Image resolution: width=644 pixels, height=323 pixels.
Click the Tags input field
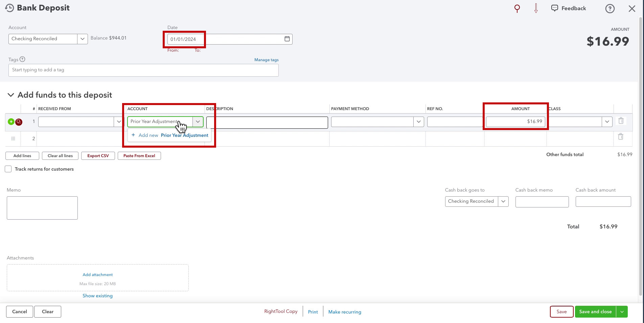click(x=143, y=70)
